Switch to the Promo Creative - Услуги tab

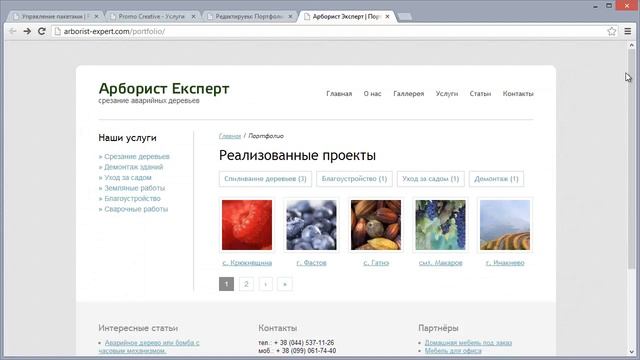(x=151, y=17)
